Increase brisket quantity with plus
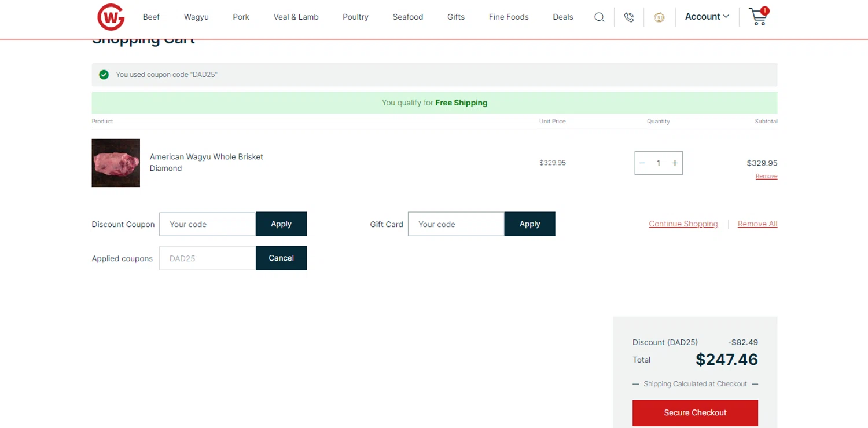Viewport: 868px width, 428px height. [675, 163]
